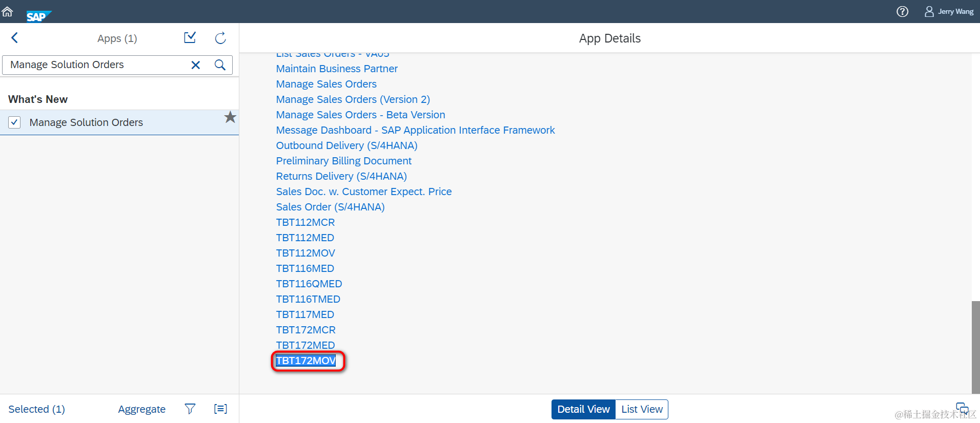Click the TBT112MED link
Viewport: 980px width, 423px height.
tap(305, 238)
